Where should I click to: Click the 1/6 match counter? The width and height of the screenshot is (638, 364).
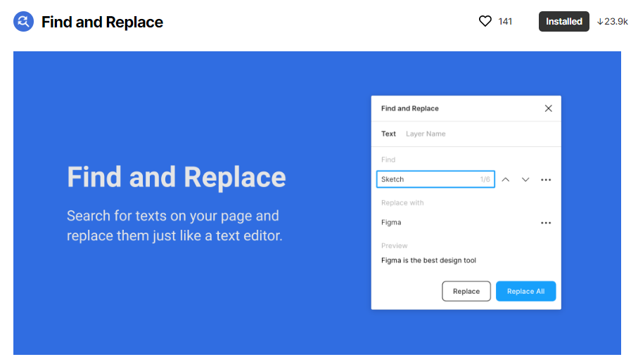[x=485, y=179]
